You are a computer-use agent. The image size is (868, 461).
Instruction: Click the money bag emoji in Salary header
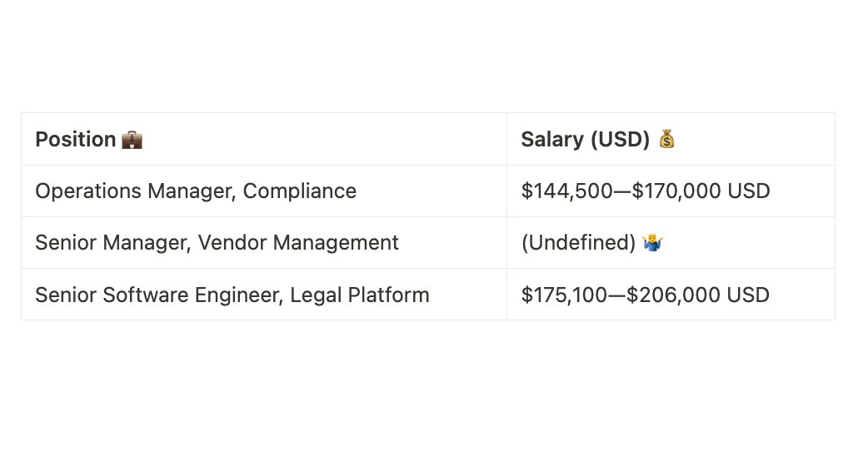666,139
